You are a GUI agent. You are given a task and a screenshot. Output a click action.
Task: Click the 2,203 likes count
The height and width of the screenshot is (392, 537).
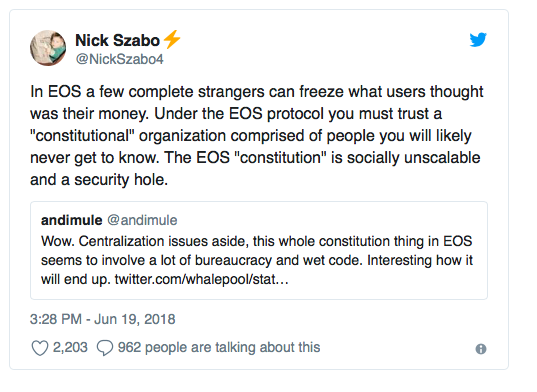click(x=70, y=347)
